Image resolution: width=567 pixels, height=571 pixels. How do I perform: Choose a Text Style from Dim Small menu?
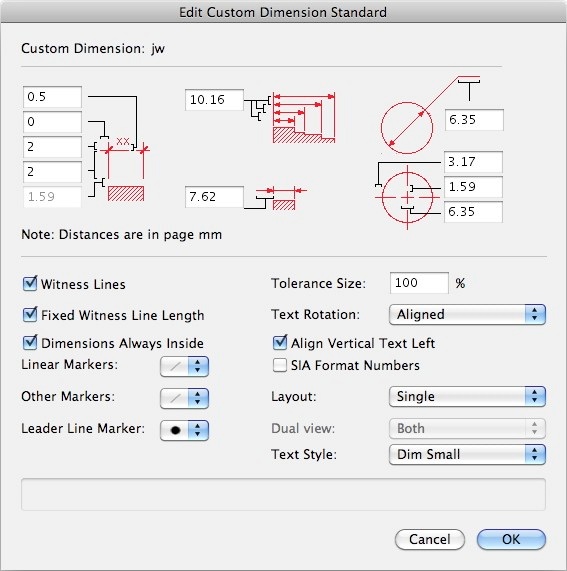467,454
